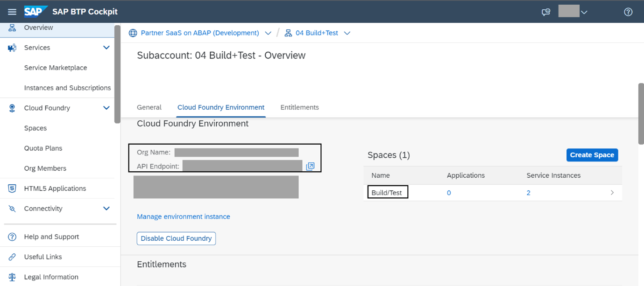644x286 pixels.
Task: Click the subaccount icon before 04 Build+Test
Action: point(288,33)
